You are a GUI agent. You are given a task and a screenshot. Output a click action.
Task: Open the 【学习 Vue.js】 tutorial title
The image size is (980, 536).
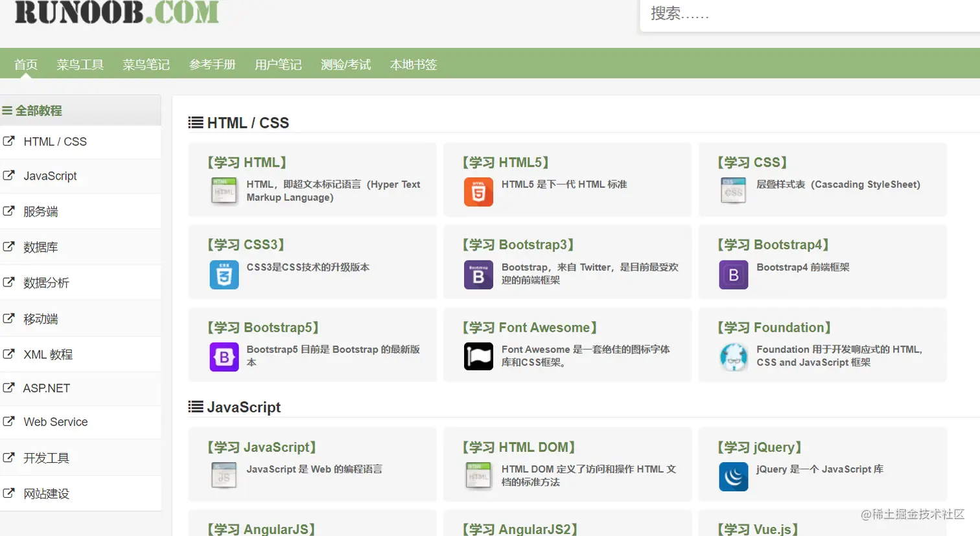coord(758,530)
